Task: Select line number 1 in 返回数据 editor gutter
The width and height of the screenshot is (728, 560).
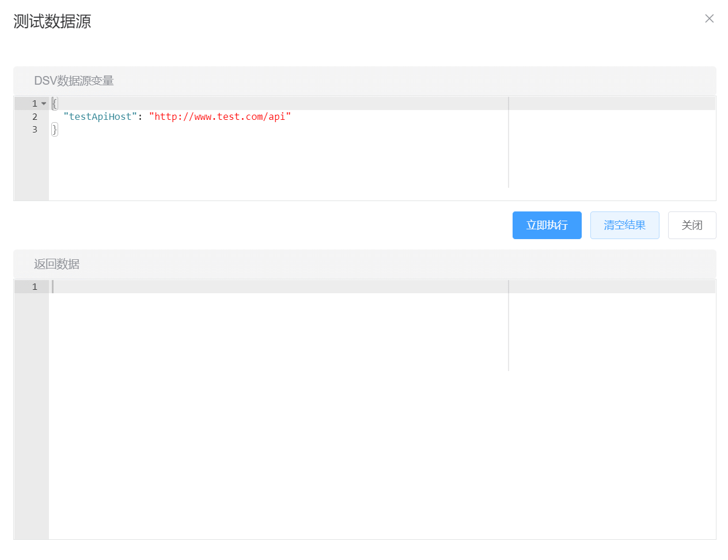Action: point(35,287)
